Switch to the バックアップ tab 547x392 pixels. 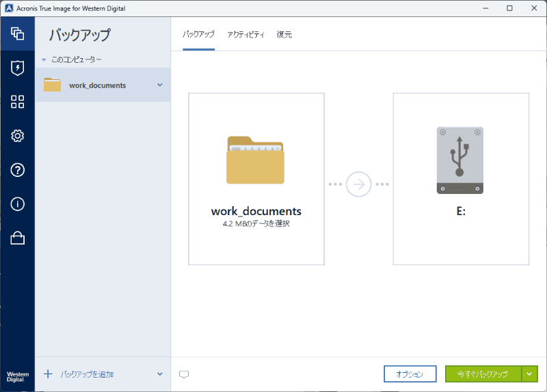(x=198, y=34)
